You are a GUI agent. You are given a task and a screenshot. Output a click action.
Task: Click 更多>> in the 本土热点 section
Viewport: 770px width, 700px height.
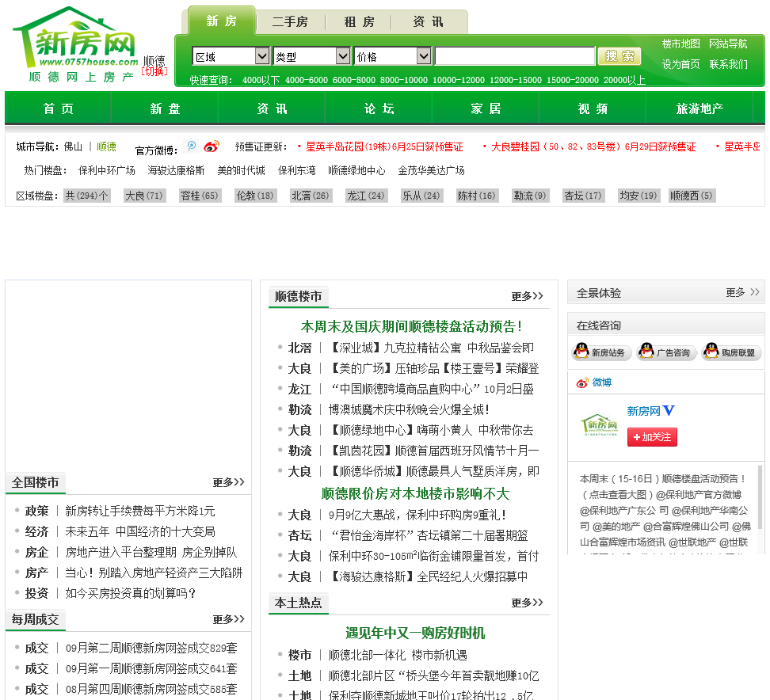527,603
